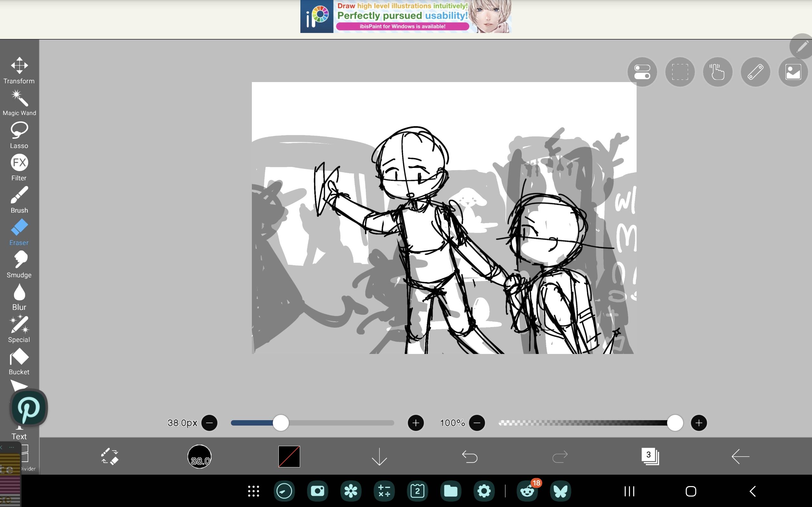
Task: Open layers panel showing 3 layers
Action: pyautogui.click(x=650, y=456)
